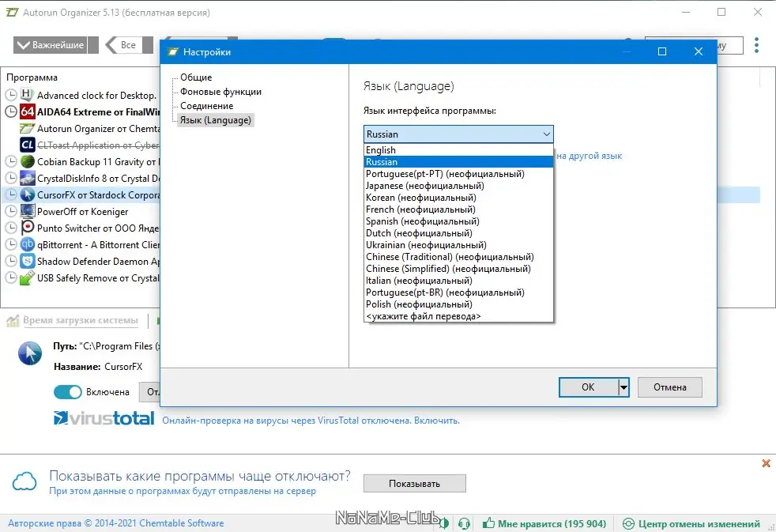The height and width of the screenshot is (532, 776).
Task: Click Punto Switcher icon
Action: [x=27, y=228]
